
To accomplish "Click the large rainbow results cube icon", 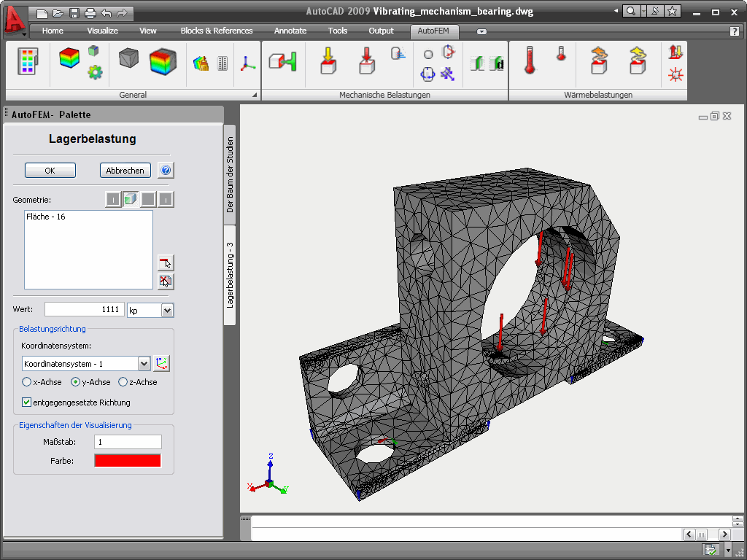I will click(x=163, y=61).
